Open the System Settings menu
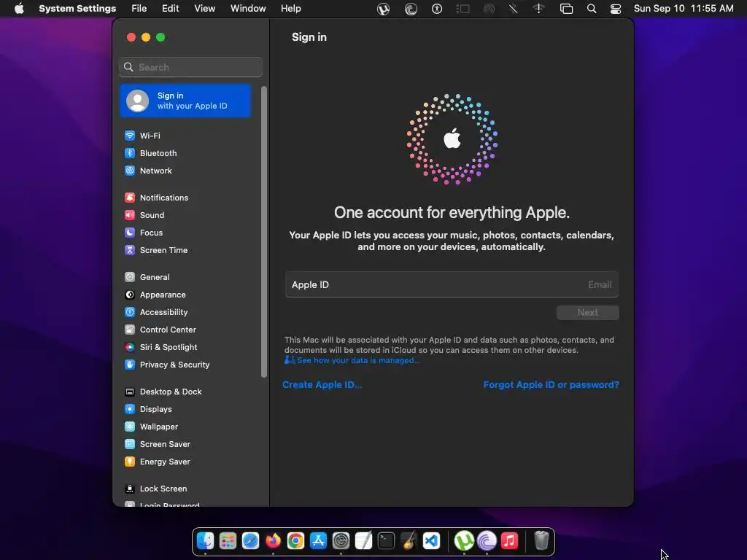The height and width of the screenshot is (560, 747). click(77, 9)
